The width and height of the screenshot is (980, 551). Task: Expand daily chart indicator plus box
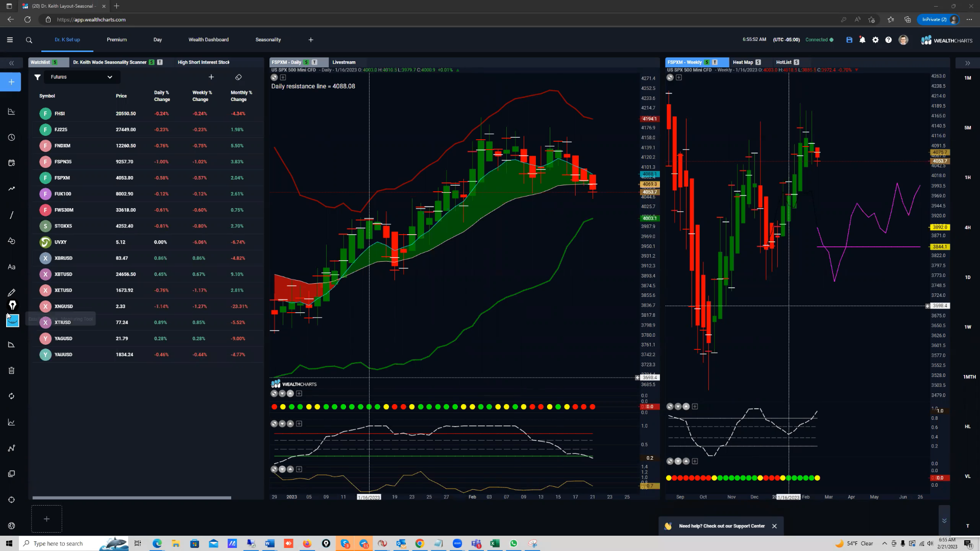283,78
